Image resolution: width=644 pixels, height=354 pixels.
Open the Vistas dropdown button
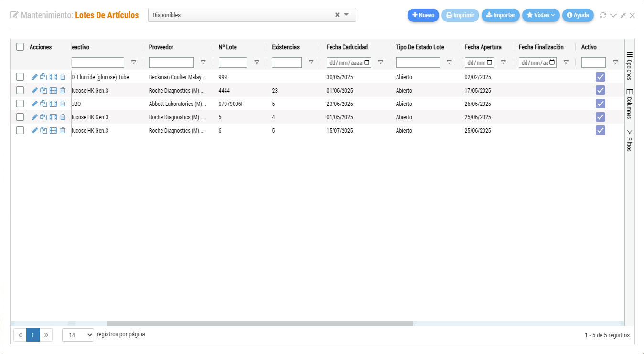(x=541, y=15)
